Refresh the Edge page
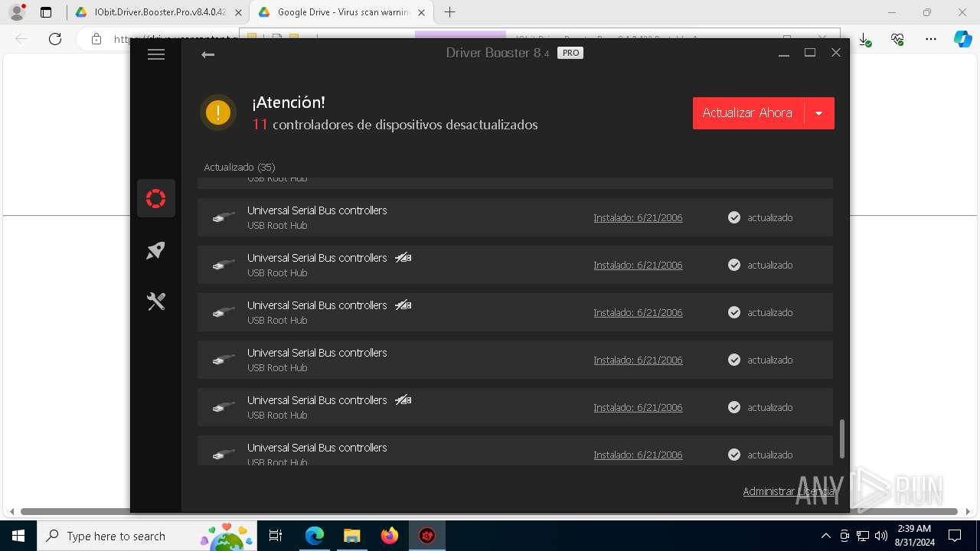The height and width of the screenshot is (551, 980). click(x=55, y=39)
